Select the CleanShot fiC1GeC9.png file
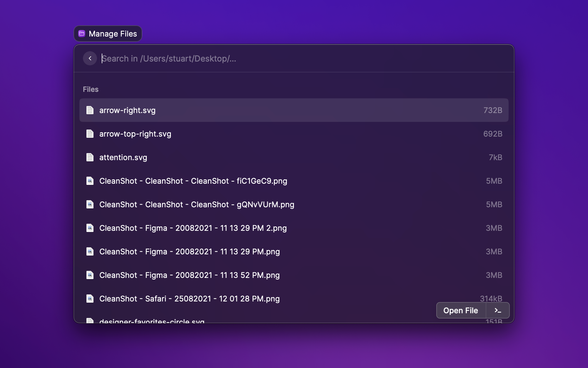 (293, 181)
